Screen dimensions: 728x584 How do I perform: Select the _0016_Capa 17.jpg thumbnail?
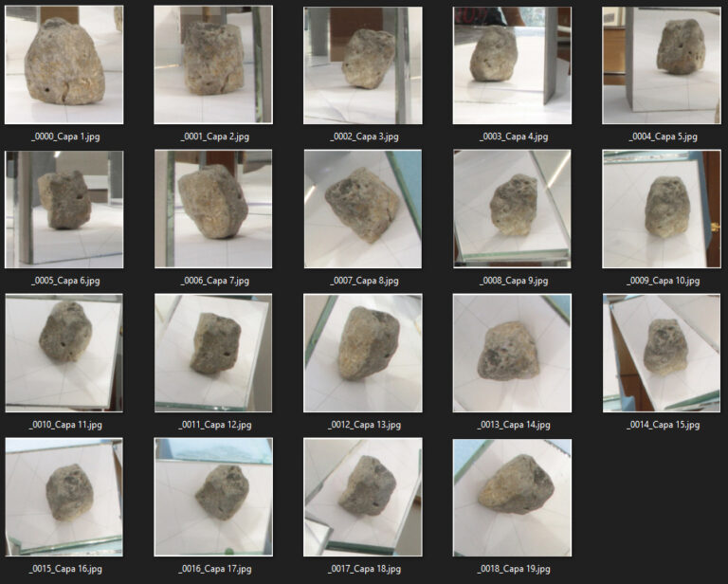pos(213,497)
